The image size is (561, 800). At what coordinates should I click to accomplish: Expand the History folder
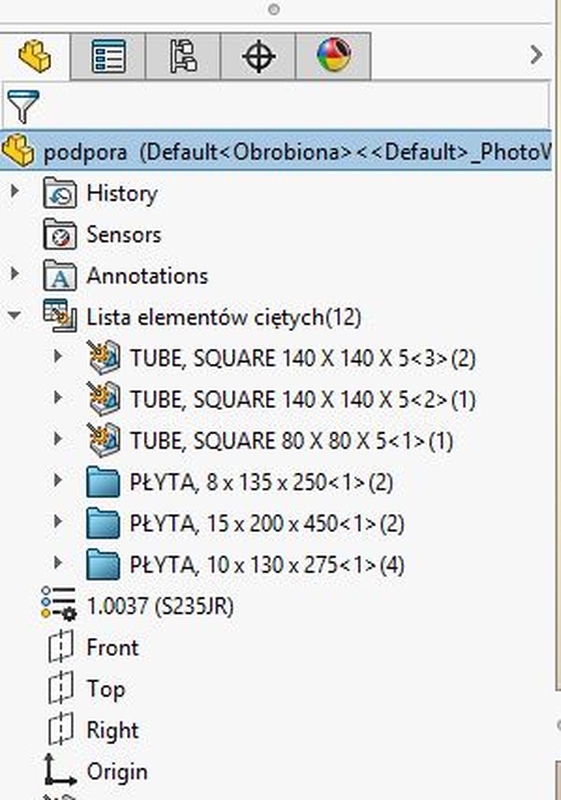[x=15, y=192]
